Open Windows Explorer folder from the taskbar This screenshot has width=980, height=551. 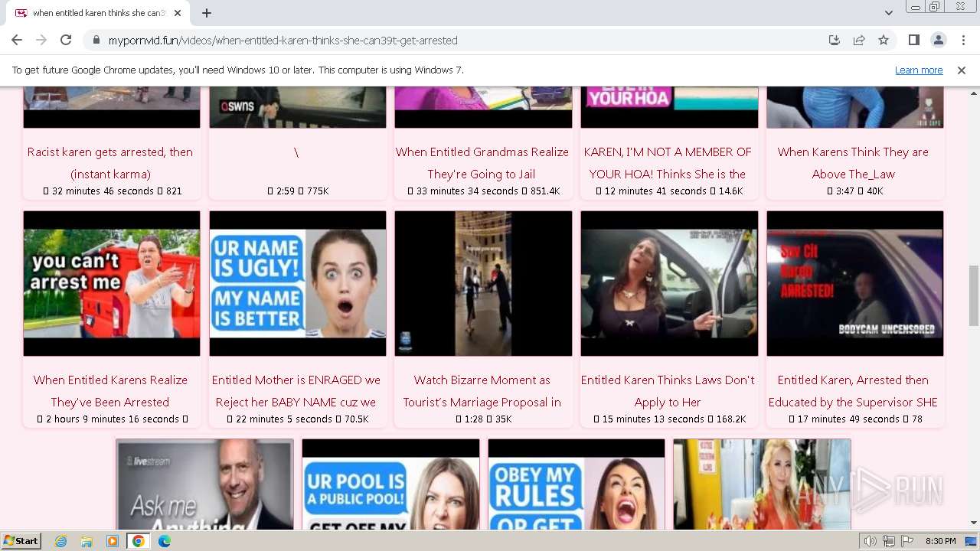(x=87, y=541)
